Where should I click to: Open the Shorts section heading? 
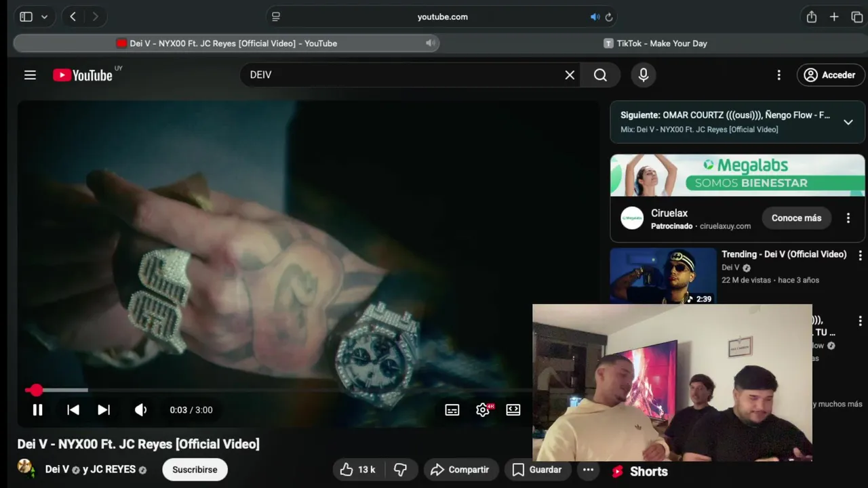648,472
